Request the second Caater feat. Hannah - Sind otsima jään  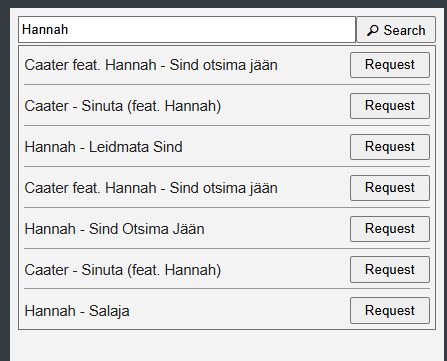pyautogui.click(x=390, y=188)
